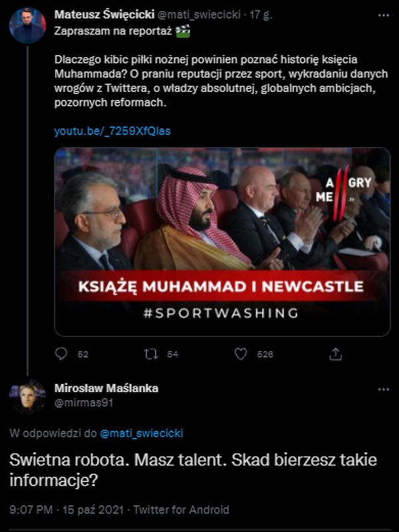Click the @mati_swiecicki mention in the reply
This screenshot has height=532, width=399.
[x=141, y=433]
